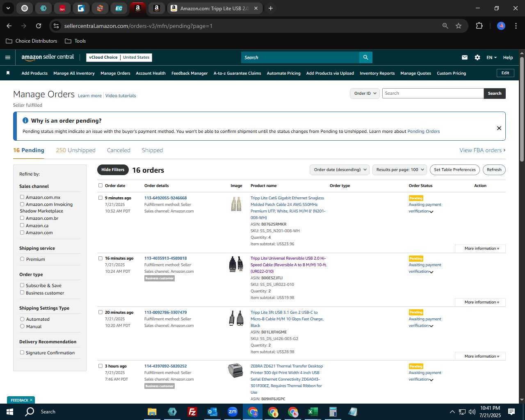Viewport: 525px width, 420px height.
Task: Check the Signature Confirmation filter
Action: pyautogui.click(x=22, y=352)
